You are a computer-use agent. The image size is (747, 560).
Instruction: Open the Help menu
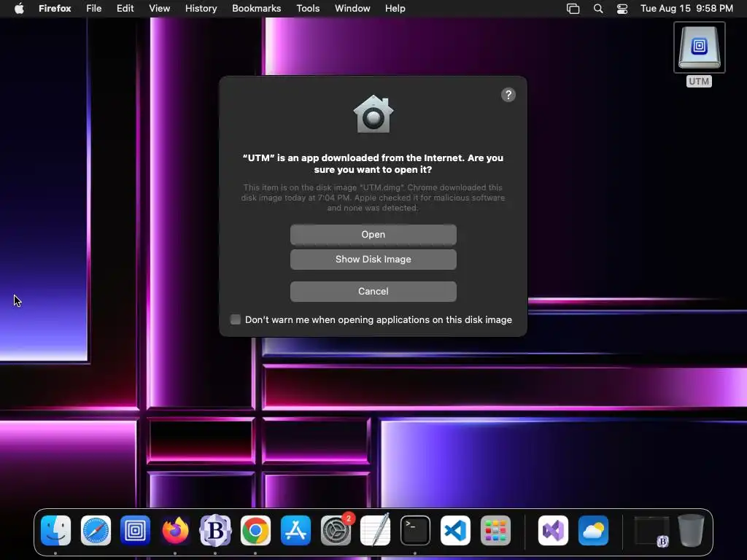point(395,9)
